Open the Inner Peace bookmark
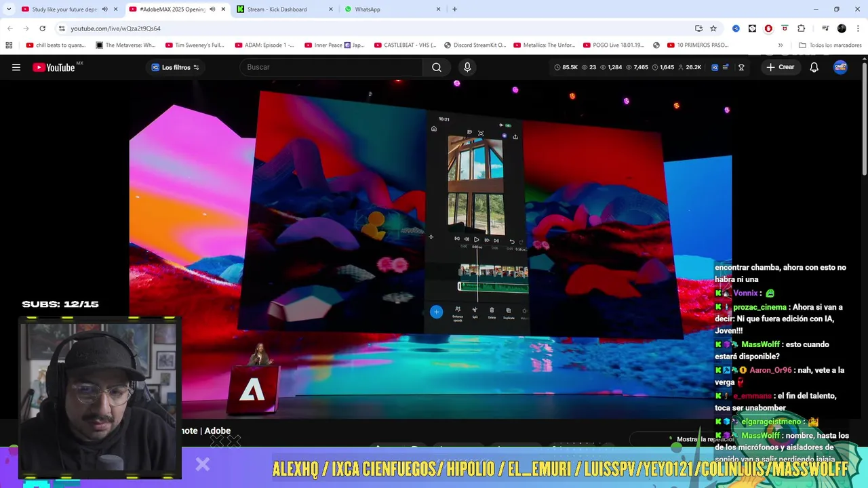 pos(334,45)
